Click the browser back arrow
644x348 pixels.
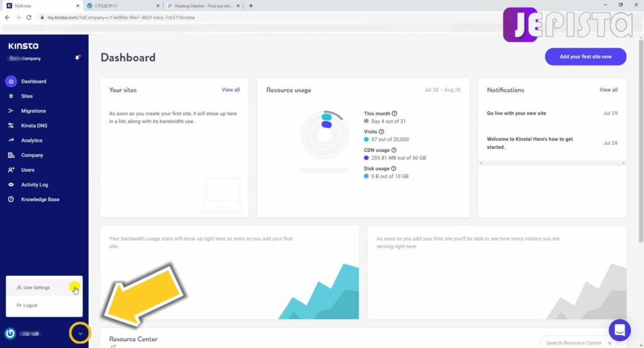point(8,18)
